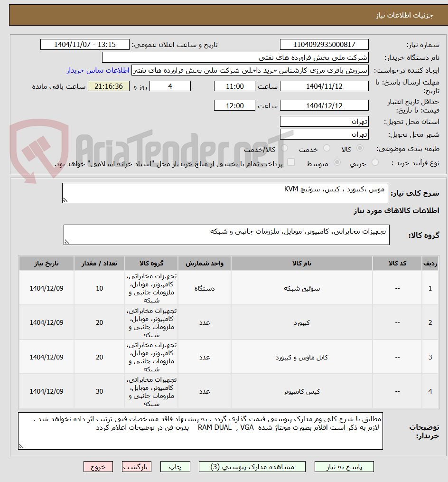Click the countdown timer 21:16:36
The height and width of the screenshot is (482, 448).
(x=109, y=86)
